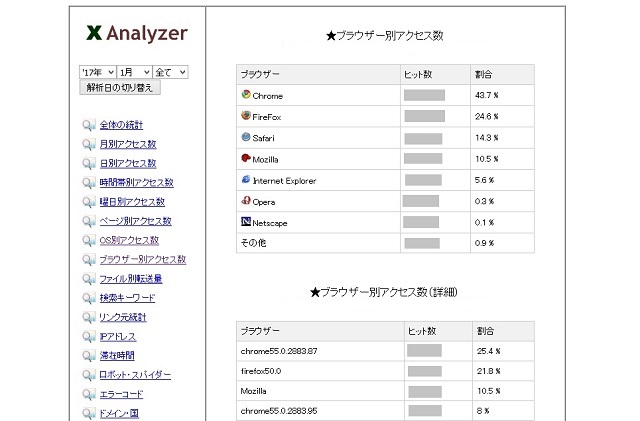Screen dimensions: 640x421
Task: Click magnifier icon beside 滞在時間
Action: (89, 355)
